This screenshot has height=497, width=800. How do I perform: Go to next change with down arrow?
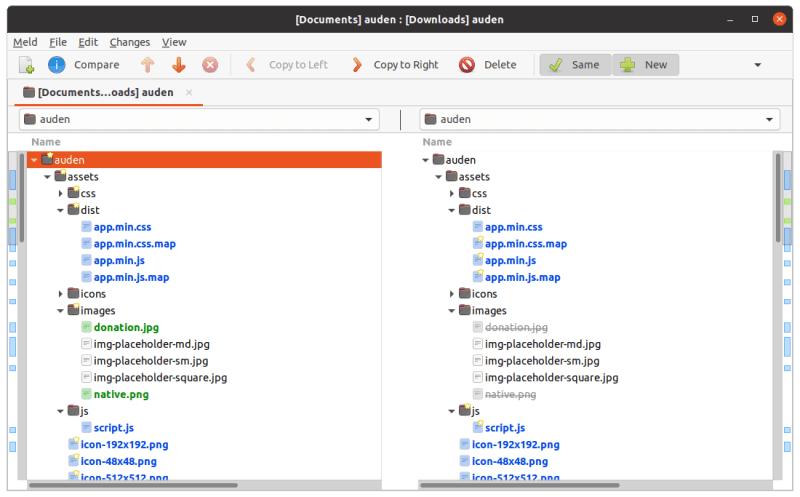click(x=178, y=65)
